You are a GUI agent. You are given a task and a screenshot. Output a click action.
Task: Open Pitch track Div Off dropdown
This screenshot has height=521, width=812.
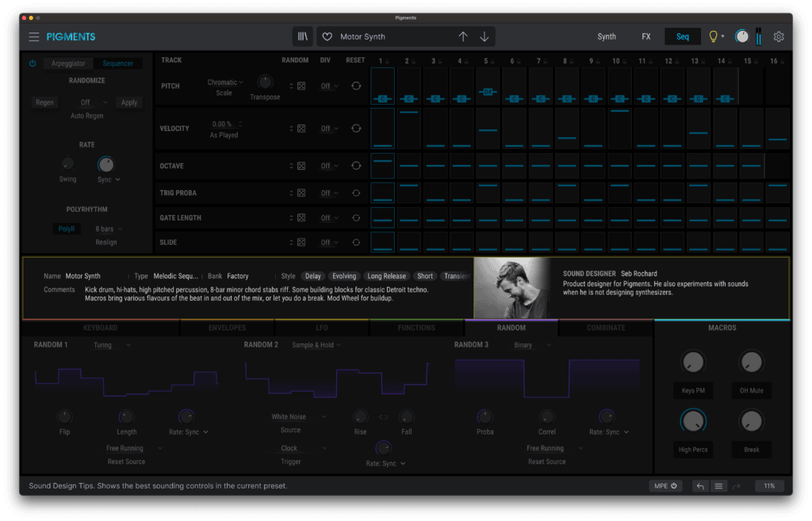(329, 86)
